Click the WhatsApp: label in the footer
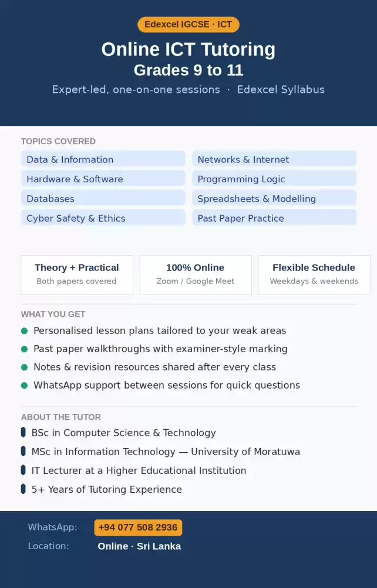The width and height of the screenshot is (377, 588). point(53,527)
